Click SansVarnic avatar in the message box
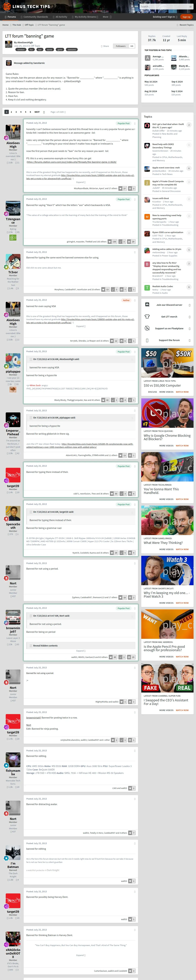This screenshot has height=980, width=196. click(9, 63)
